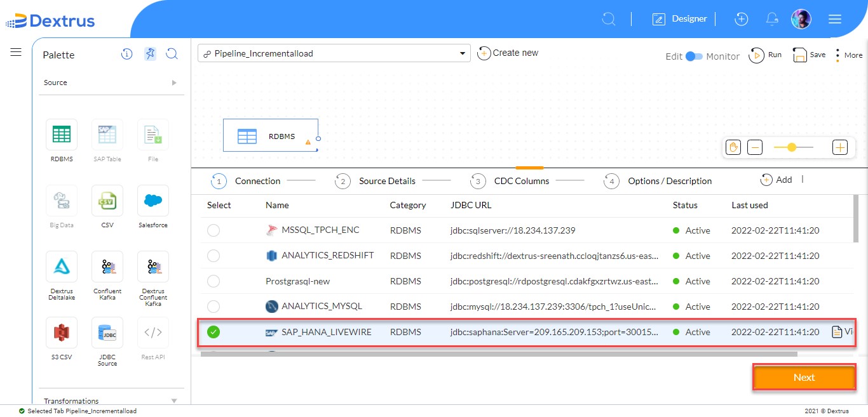Run the pipeline
Screen dimensions: 868x417
click(765, 55)
